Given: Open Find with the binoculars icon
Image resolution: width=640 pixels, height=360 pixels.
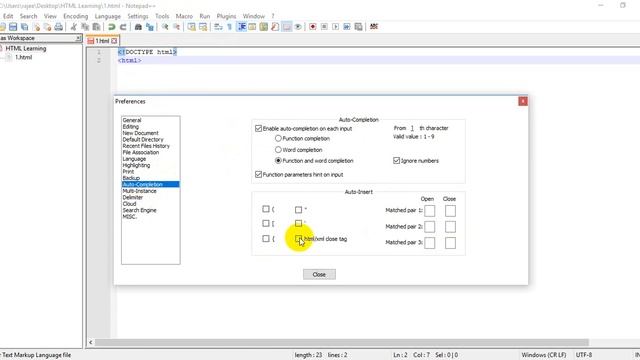Looking at the screenshot, I should 138,27.
